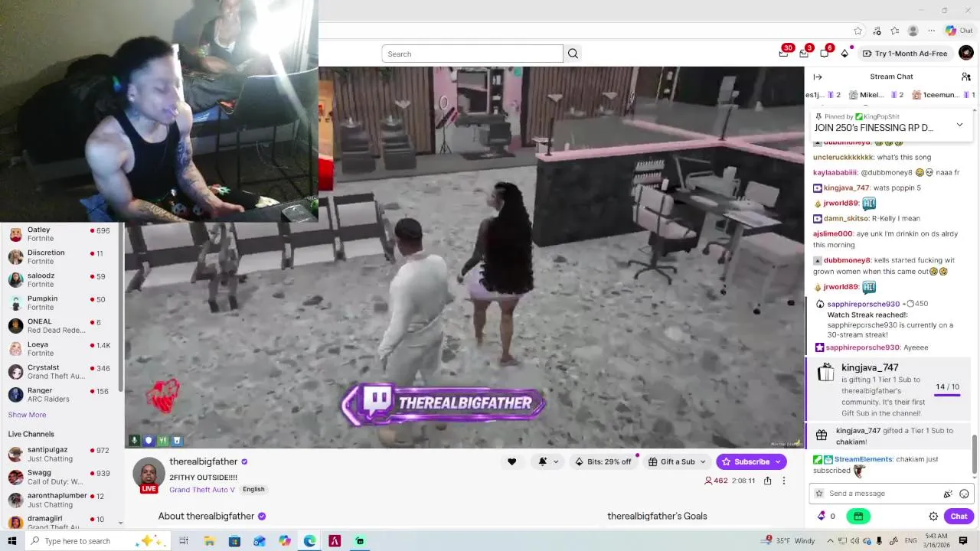Collapse the Stream Chat panel arrow
Image resolution: width=980 pixels, height=551 pixels.
[x=817, y=77]
